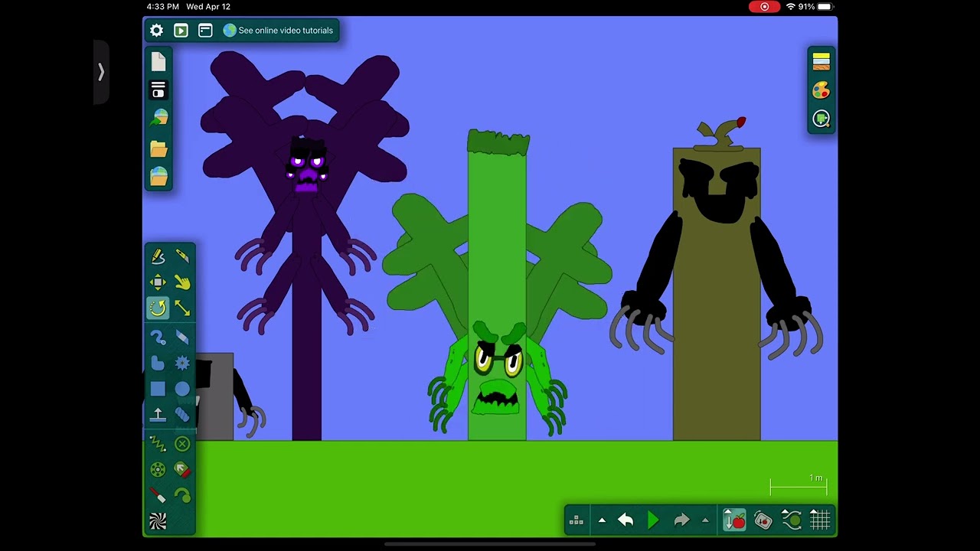This screenshot has width=980, height=551.
Task: Select the Brush tool
Action: coord(158,337)
